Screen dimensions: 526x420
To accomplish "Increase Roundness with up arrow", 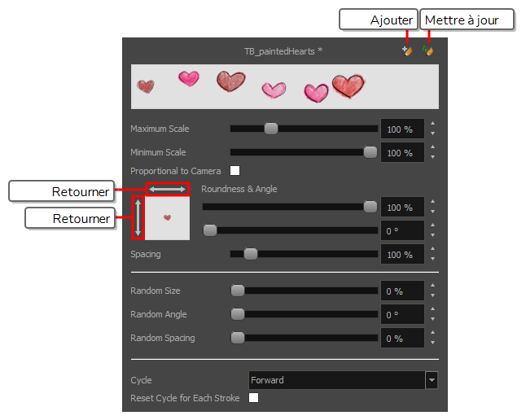I will 432,202.
